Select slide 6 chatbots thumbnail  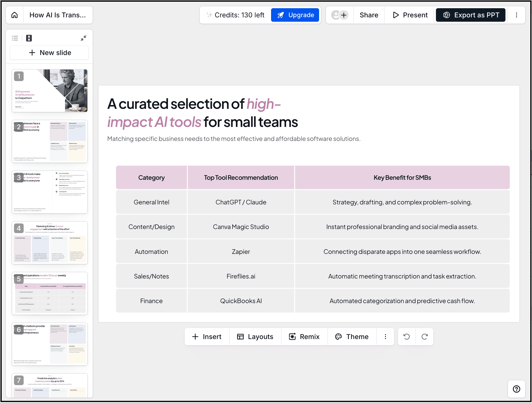(50, 344)
